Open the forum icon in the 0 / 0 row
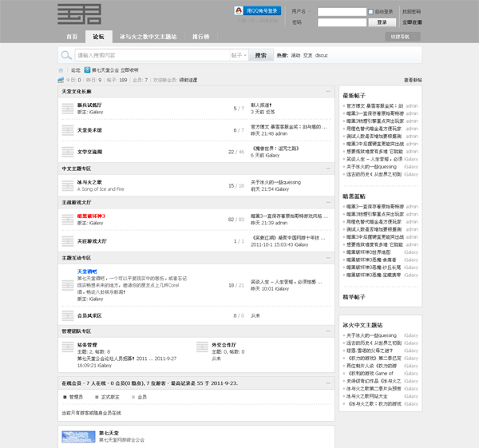The height and width of the screenshot is (448, 479). 68,315
